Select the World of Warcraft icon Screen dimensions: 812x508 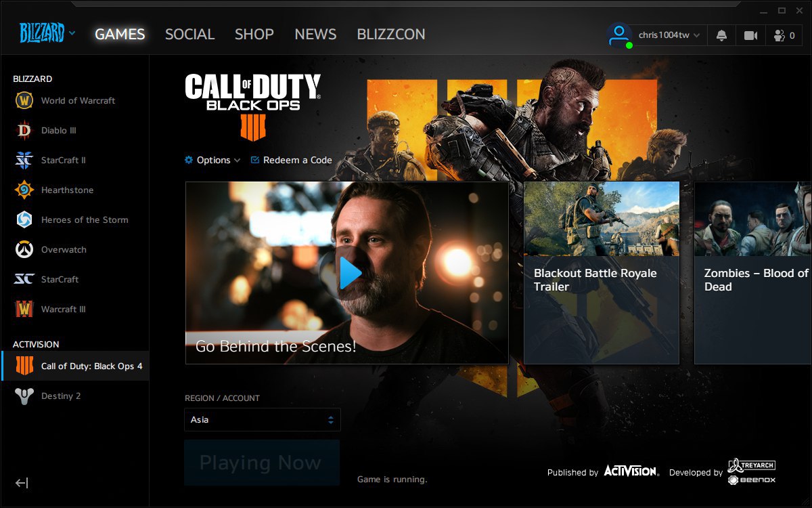click(x=24, y=100)
